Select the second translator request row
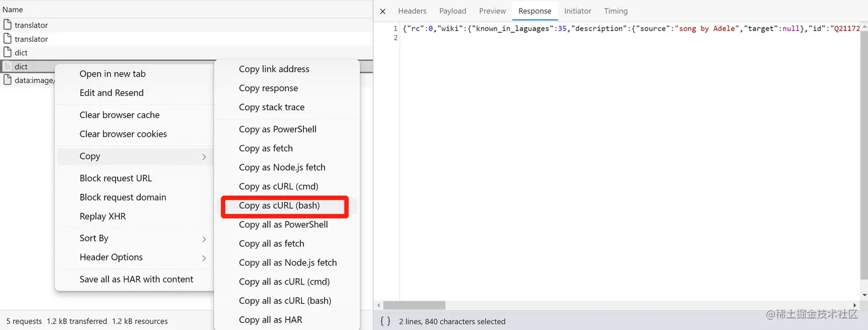 pyautogui.click(x=186, y=39)
